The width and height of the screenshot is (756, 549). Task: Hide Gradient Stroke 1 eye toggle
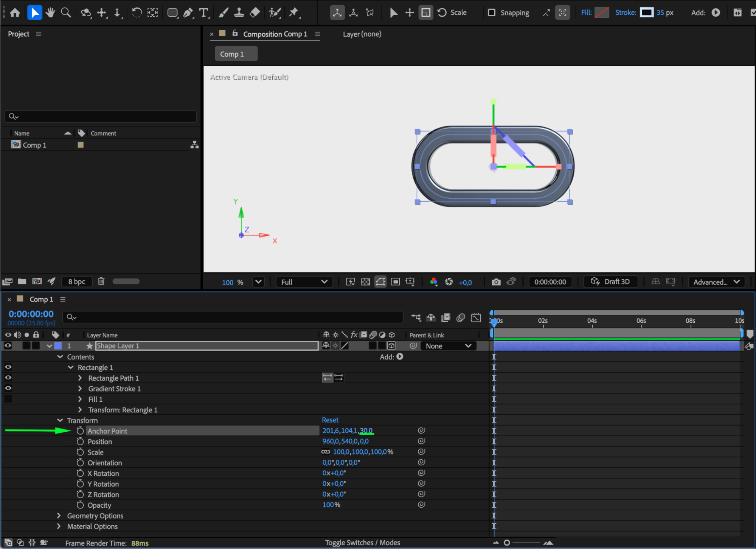8,388
